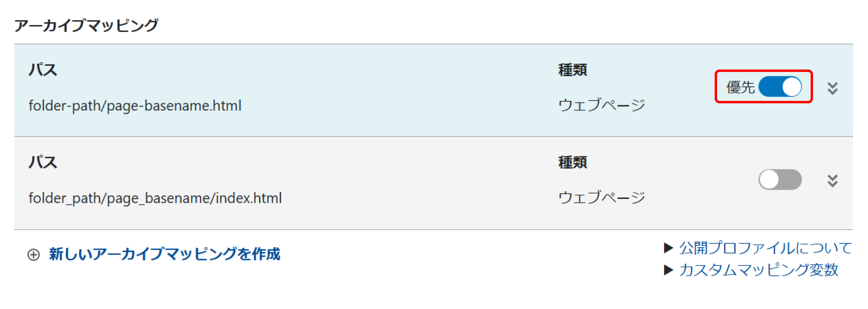Image resolution: width=868 pixels, height=309 pixels.
Task: Select the folder-path/page-basename.html path text
Action: (135, 105)
